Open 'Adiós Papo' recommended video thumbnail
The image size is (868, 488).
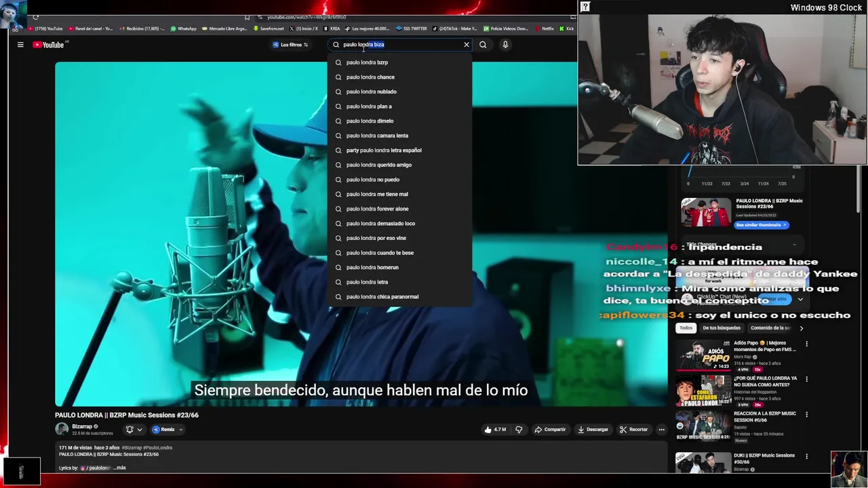point(703,355)
